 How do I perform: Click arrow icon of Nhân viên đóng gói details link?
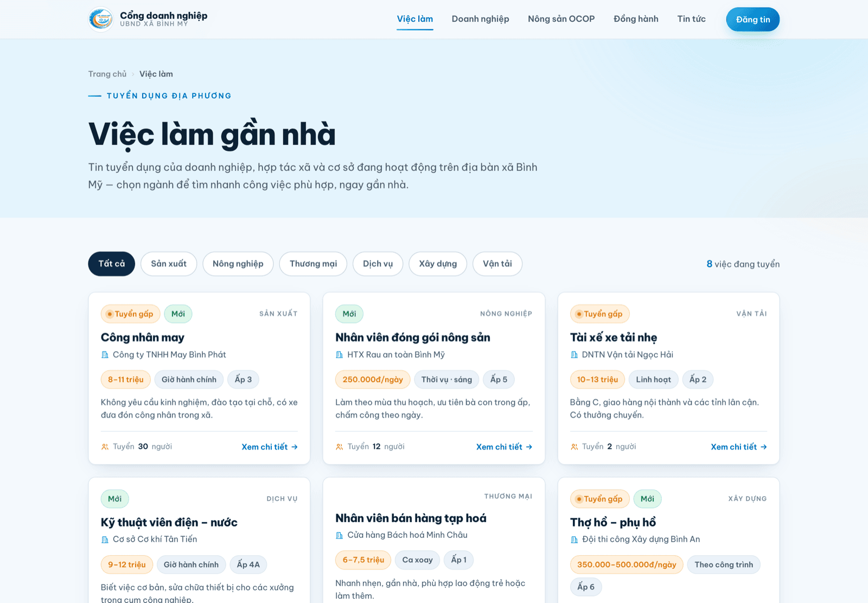529,447
